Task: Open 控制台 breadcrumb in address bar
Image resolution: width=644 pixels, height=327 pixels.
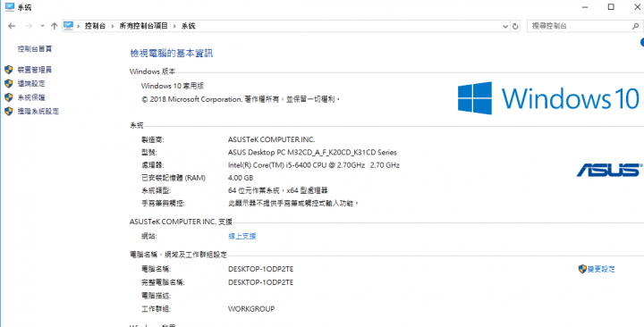Action: click(x=95, y=26)
